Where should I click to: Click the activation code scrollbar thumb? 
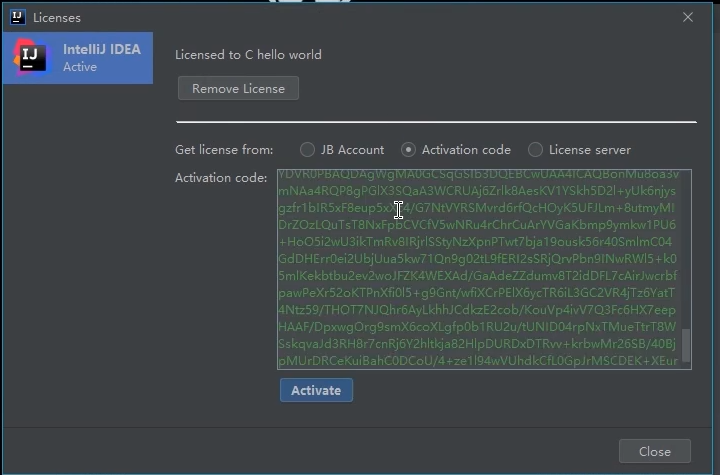point(686,345)
